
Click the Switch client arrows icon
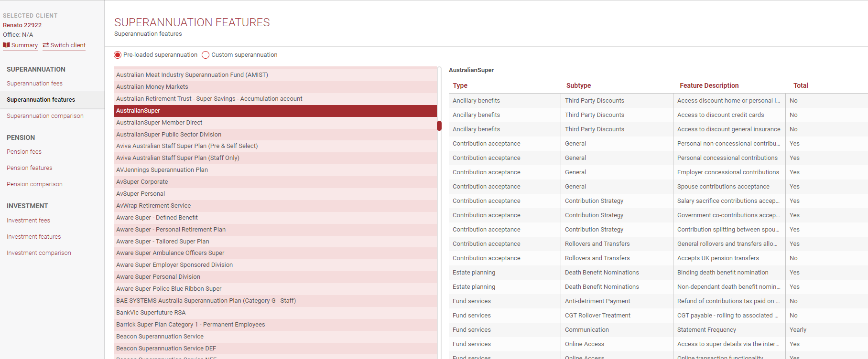[x=46, y=45]
